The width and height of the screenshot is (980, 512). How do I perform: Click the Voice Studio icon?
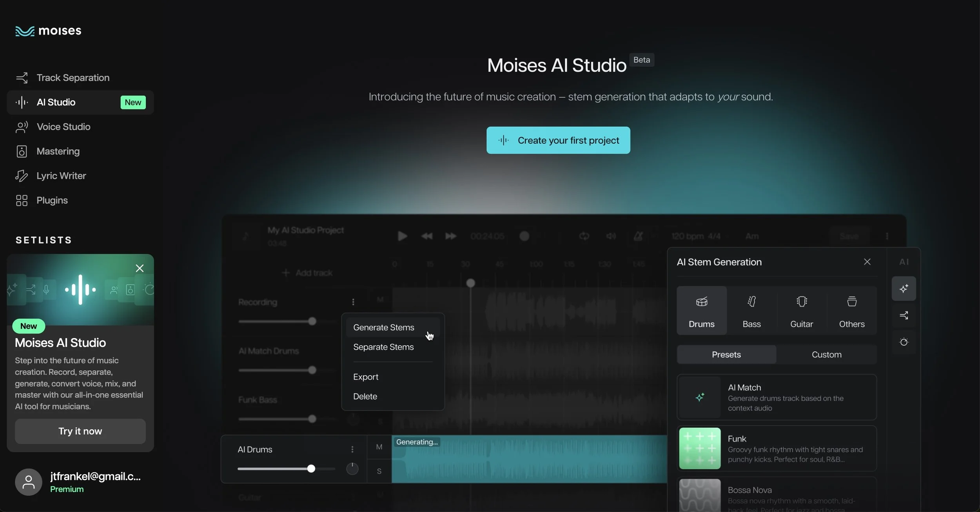pyautogui.click(x=22, y=127)
